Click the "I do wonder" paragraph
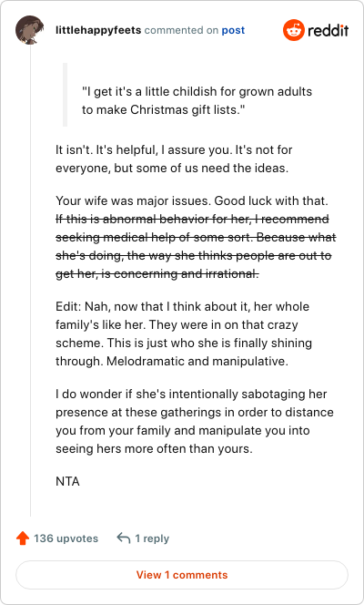This screenshot has width=364, height=605. [195, 421]
